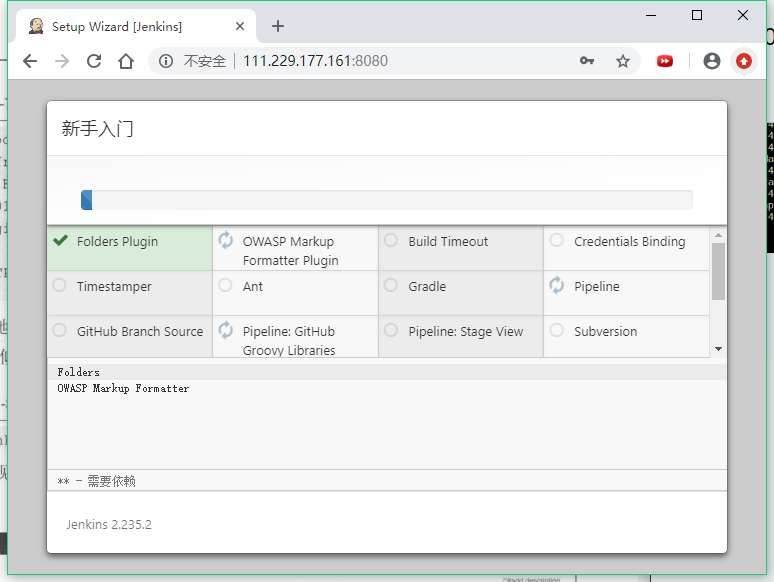
Task: Click the pending circle beside GitHub Branch Source
Action: [60, 330]
